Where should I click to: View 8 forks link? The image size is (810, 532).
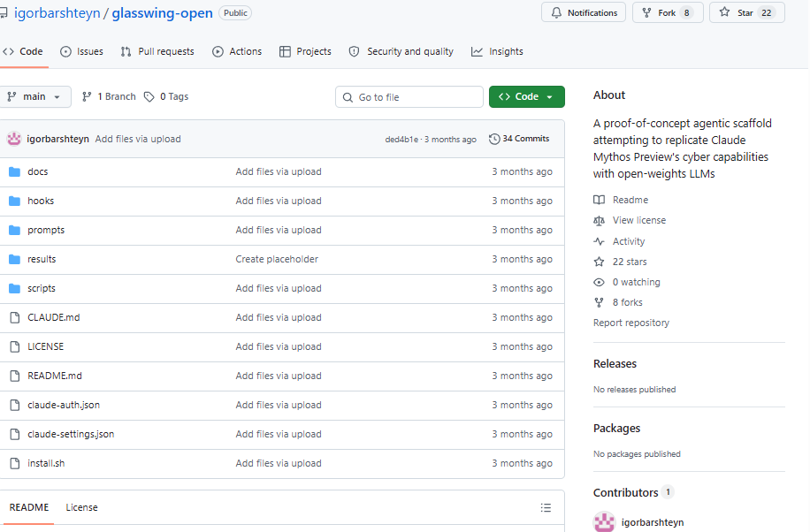pos(618,302)
